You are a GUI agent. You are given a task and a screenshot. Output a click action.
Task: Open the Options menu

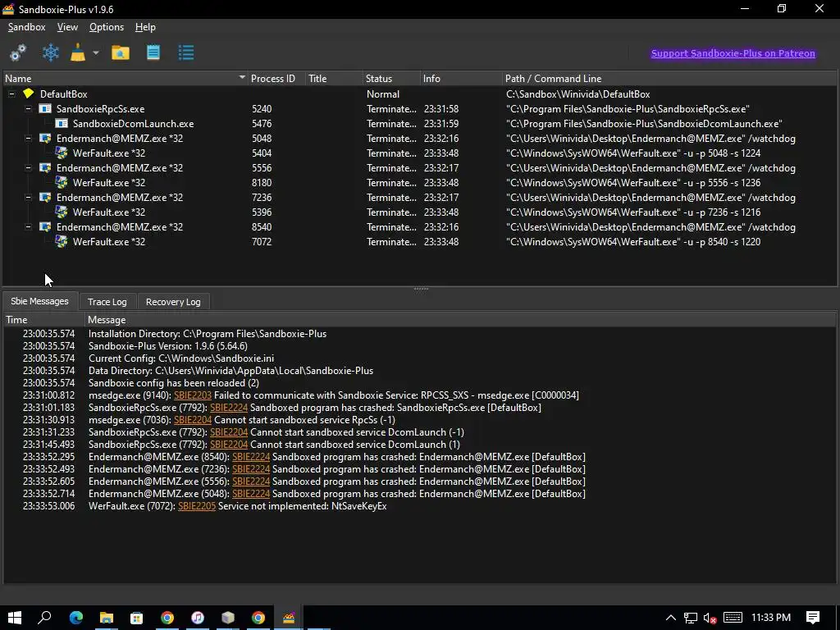click(x=107, y=27)
